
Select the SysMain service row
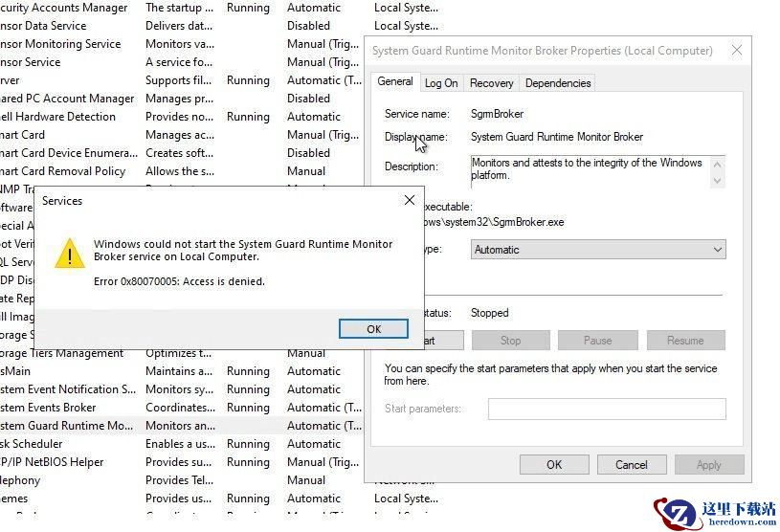click(181, 371)
